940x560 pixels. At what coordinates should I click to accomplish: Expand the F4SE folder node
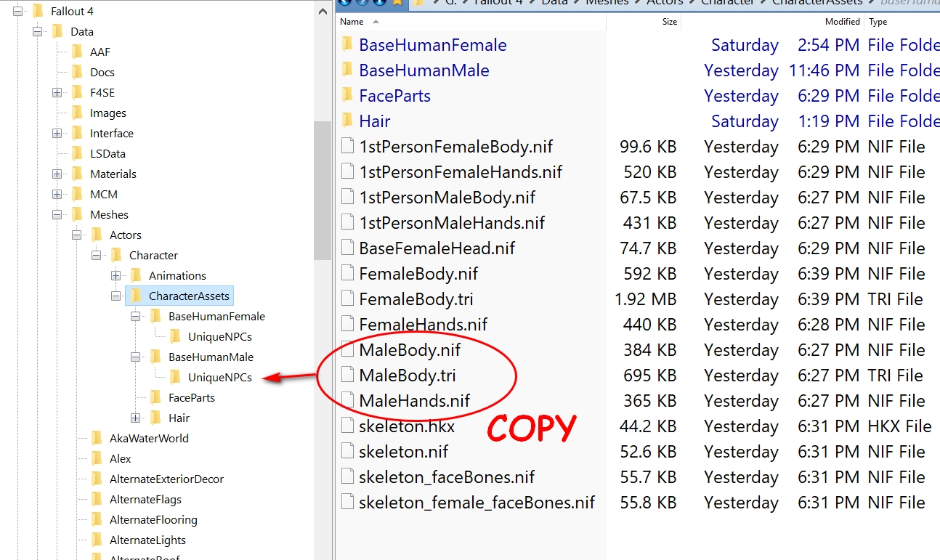coord(57,92)
